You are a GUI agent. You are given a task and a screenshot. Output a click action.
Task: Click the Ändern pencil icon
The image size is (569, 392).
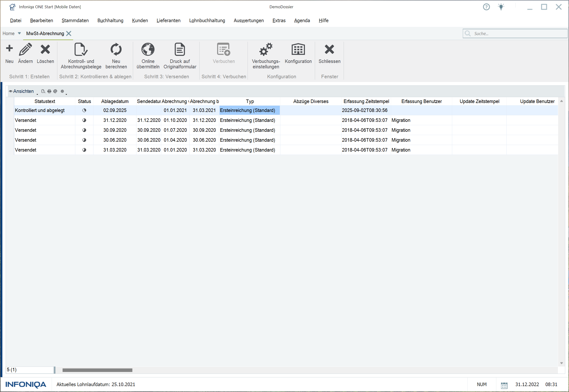tap(25, 49)
